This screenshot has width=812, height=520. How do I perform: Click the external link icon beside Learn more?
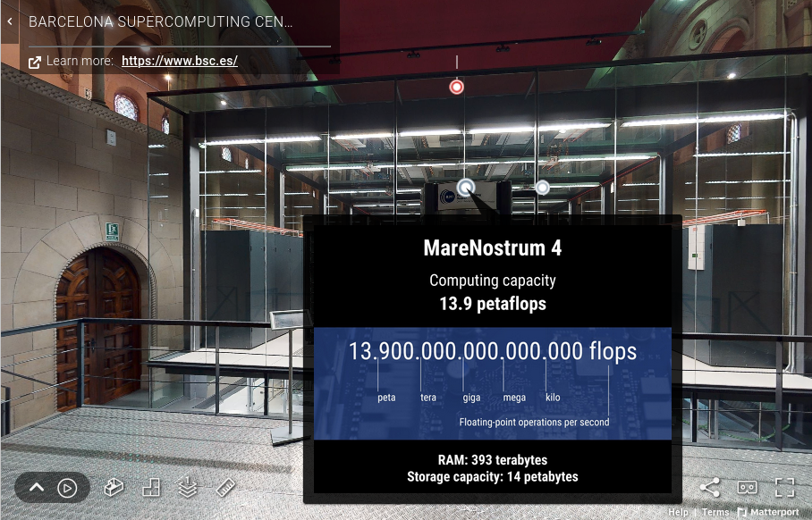point(35,63)
